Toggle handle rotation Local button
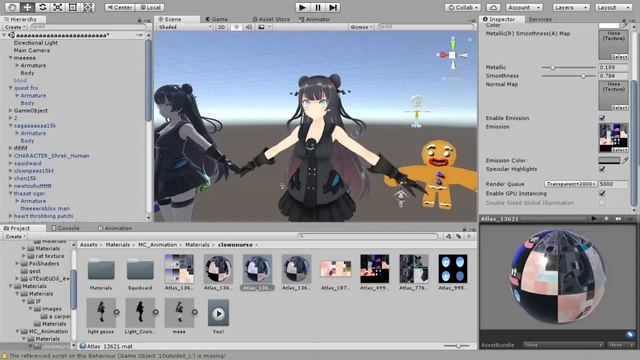640x360 pixels. coord(150,7)
